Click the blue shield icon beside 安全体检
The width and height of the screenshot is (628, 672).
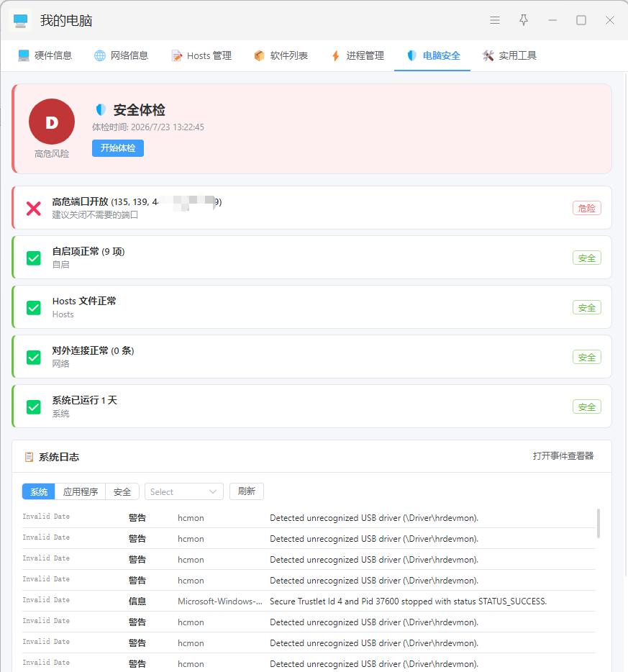(x=101, y=109)
